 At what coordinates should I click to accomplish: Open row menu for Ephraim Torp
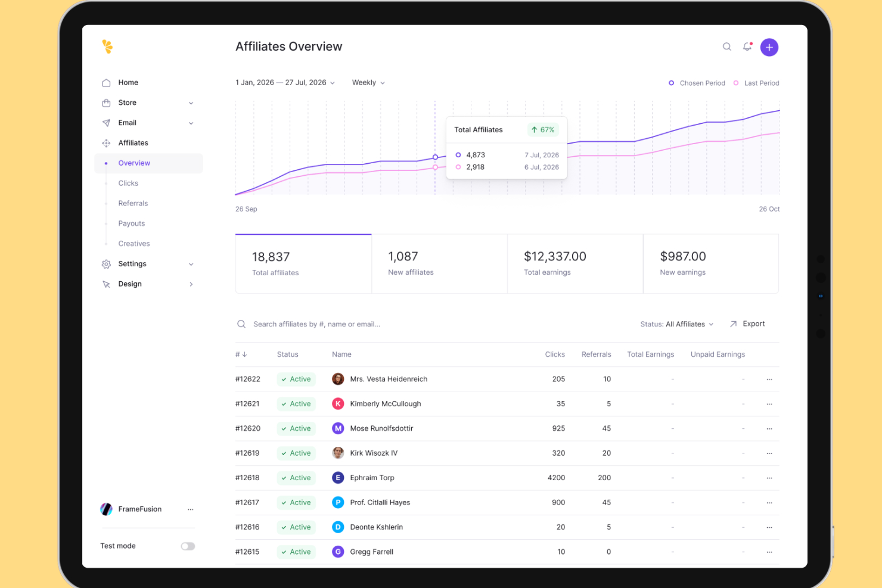click(x=769, y=478)
